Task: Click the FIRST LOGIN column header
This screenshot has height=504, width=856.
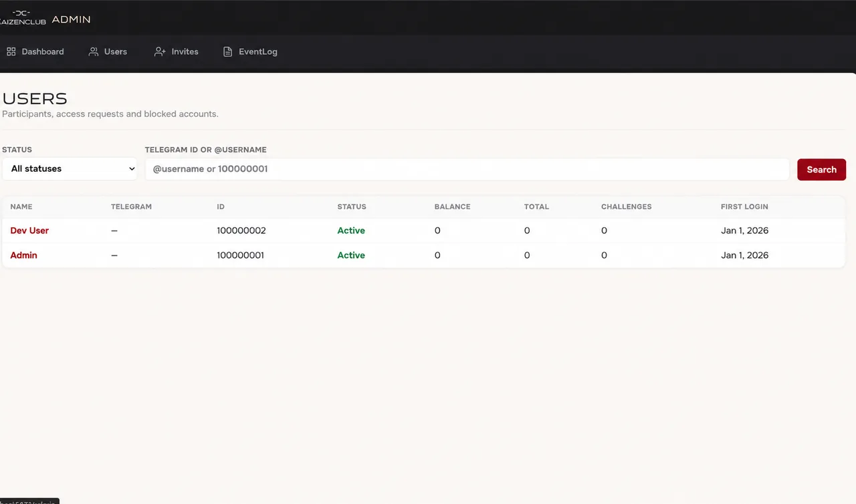Action: (744, 207)
